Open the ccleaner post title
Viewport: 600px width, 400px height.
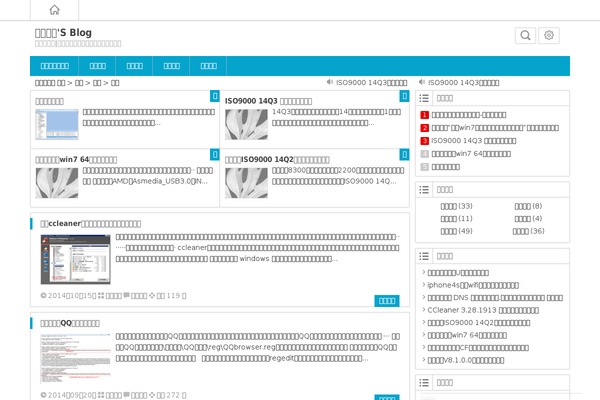(91, 224)
